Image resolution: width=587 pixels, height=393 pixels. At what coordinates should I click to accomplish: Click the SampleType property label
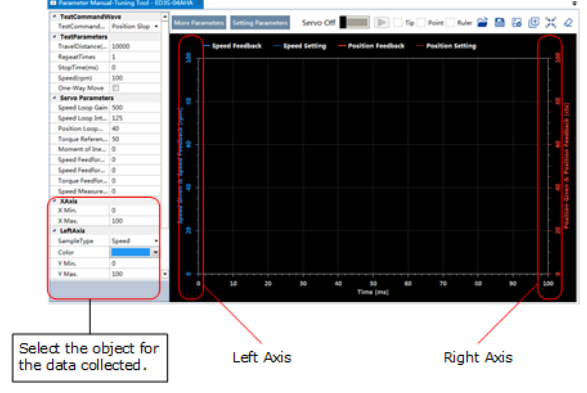pyautogui.click(x=76, y=241)
